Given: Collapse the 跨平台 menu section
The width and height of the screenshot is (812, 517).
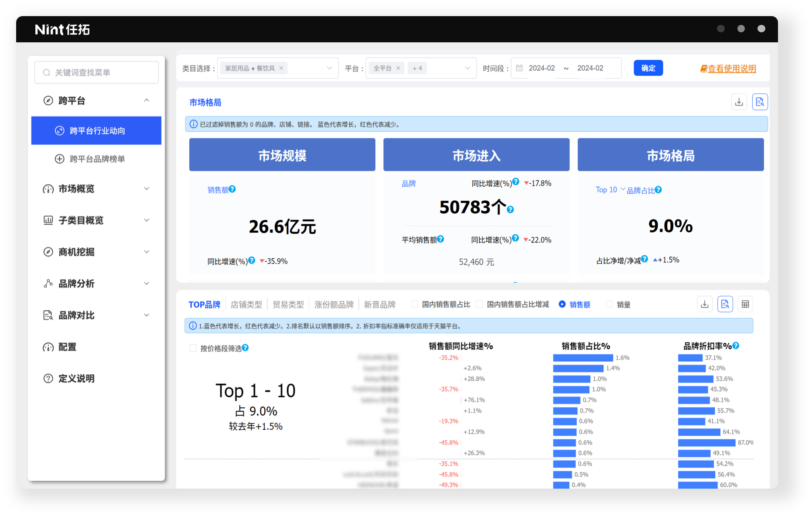Looking at the screenshot, I should (147, 100).
